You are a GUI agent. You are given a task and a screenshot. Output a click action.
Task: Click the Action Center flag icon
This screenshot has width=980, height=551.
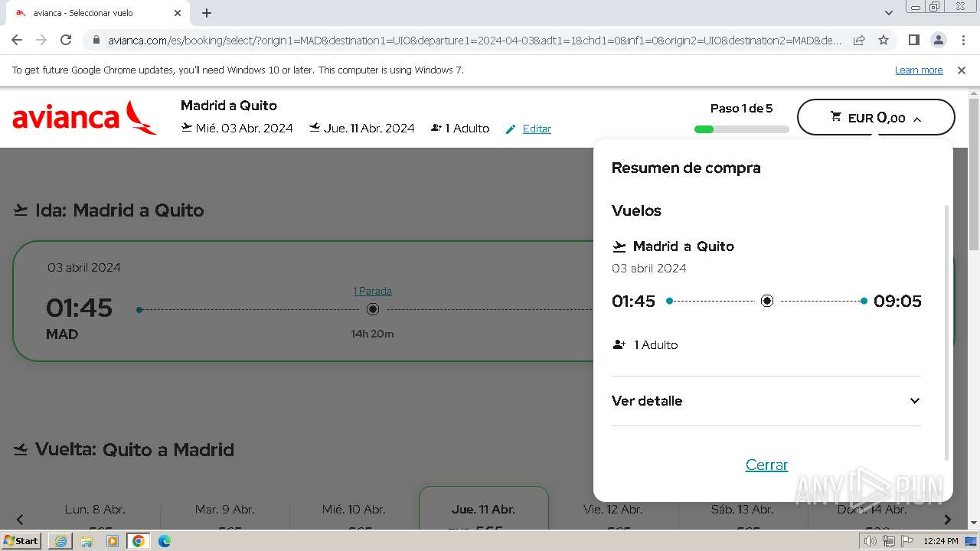click(906, 541)
